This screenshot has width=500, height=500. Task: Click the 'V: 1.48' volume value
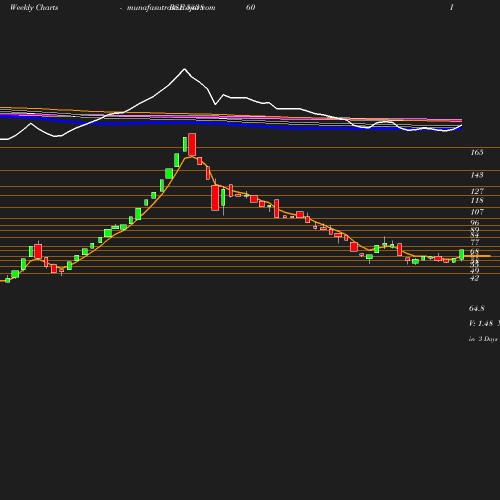481,323
